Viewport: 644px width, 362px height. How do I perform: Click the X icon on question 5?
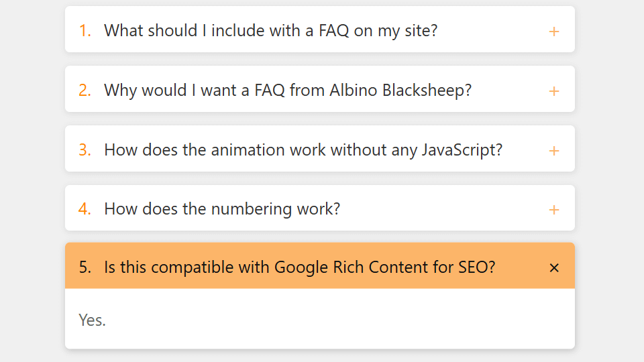pyautogui.click(x=554, y=268)
